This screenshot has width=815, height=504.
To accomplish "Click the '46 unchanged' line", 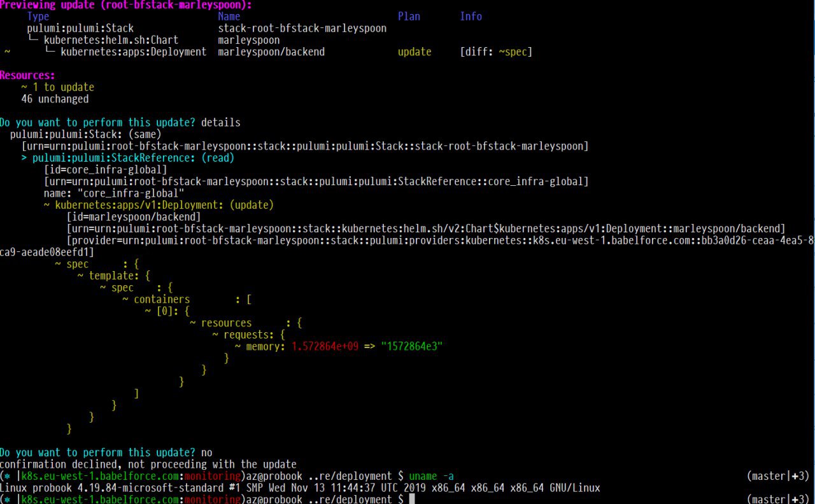I will tap(55, 99).
